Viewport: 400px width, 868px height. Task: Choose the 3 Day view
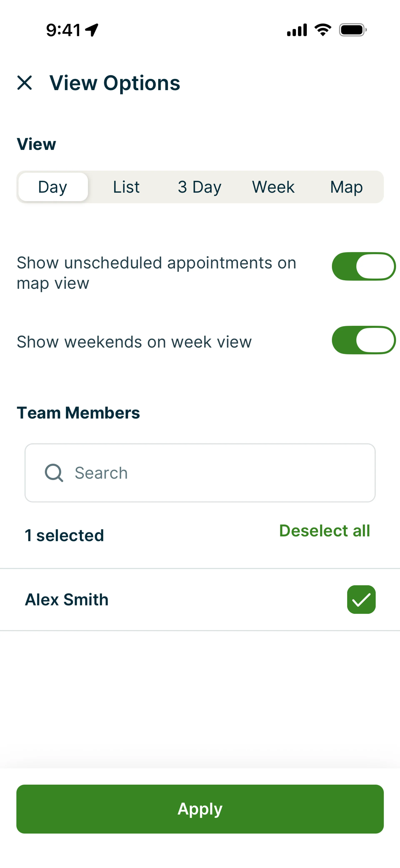click(200, 187)
